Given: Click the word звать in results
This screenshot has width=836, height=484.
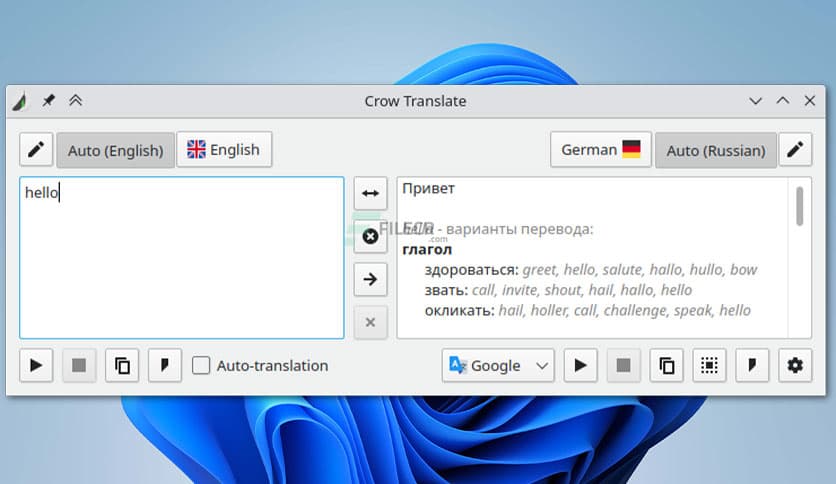Looking at the screenshot, I should tap(446, 290).
